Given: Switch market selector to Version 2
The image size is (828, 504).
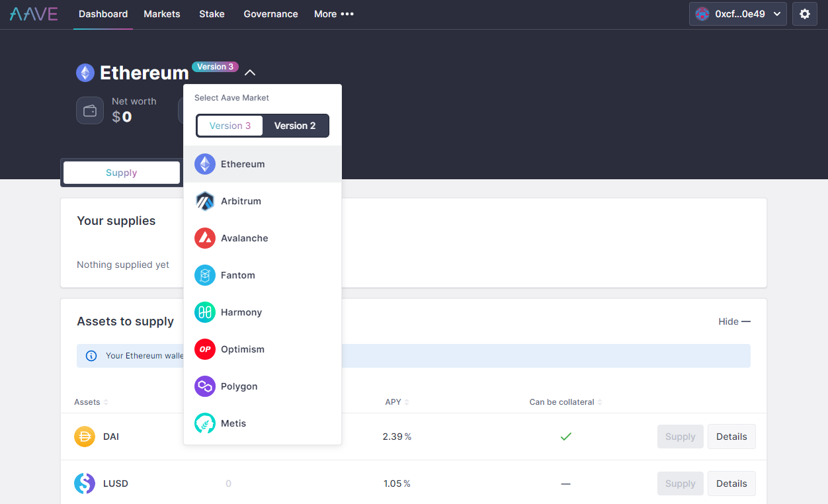Looking at the screenshot, I should point(295,126).
